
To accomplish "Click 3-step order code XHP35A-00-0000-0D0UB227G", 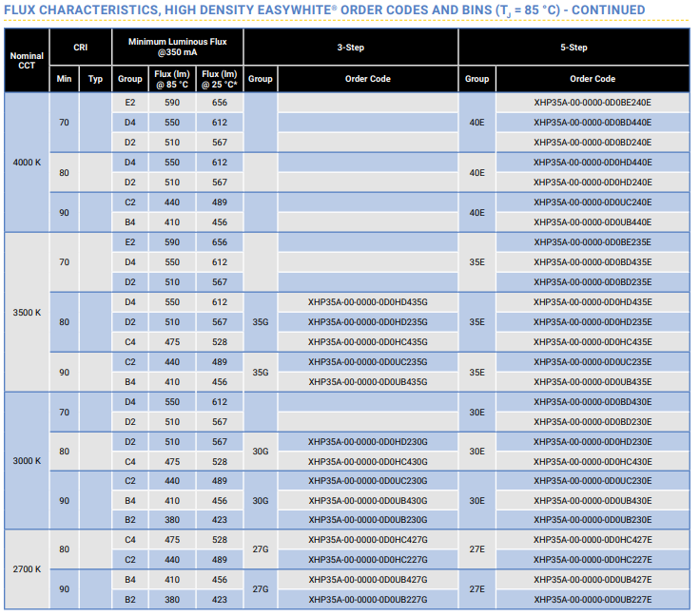I will pyautogui.click(x=368, y=600).
